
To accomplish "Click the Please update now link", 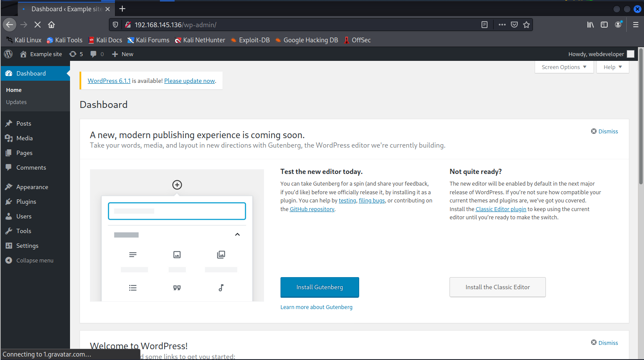I will (189, 81).
